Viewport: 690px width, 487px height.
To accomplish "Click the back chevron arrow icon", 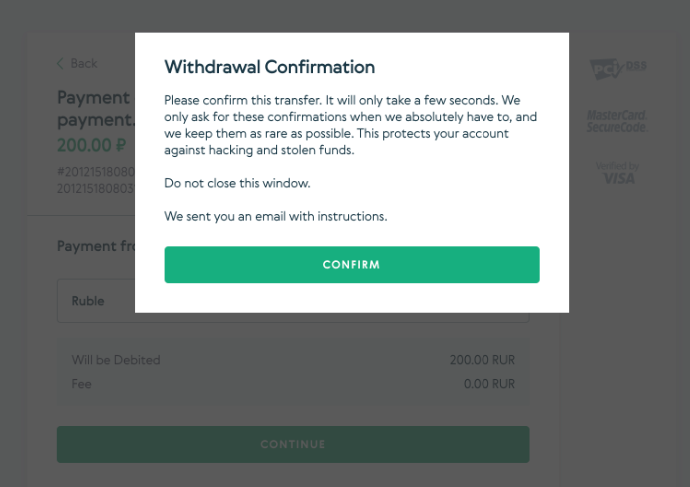I will point(60,63).
